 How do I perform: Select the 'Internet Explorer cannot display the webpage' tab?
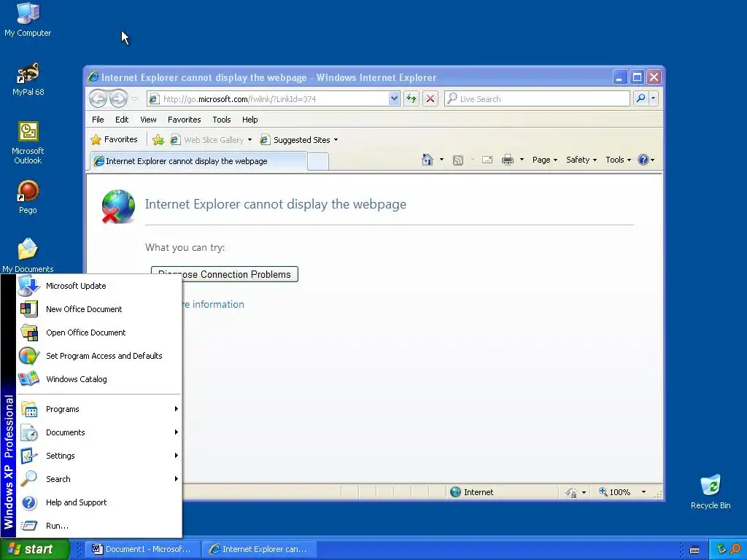pos(198,161)
